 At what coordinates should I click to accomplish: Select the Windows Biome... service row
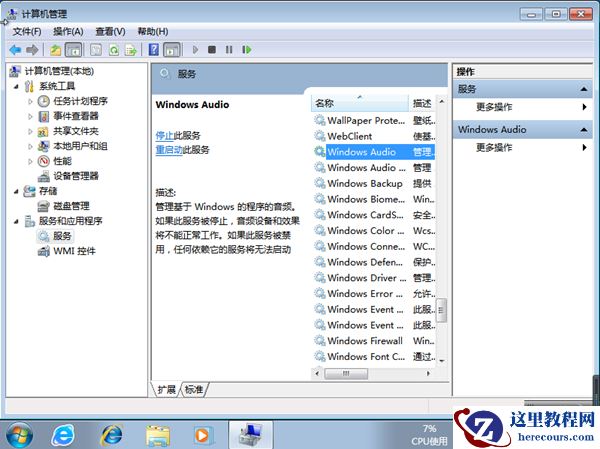click(374, 199)
